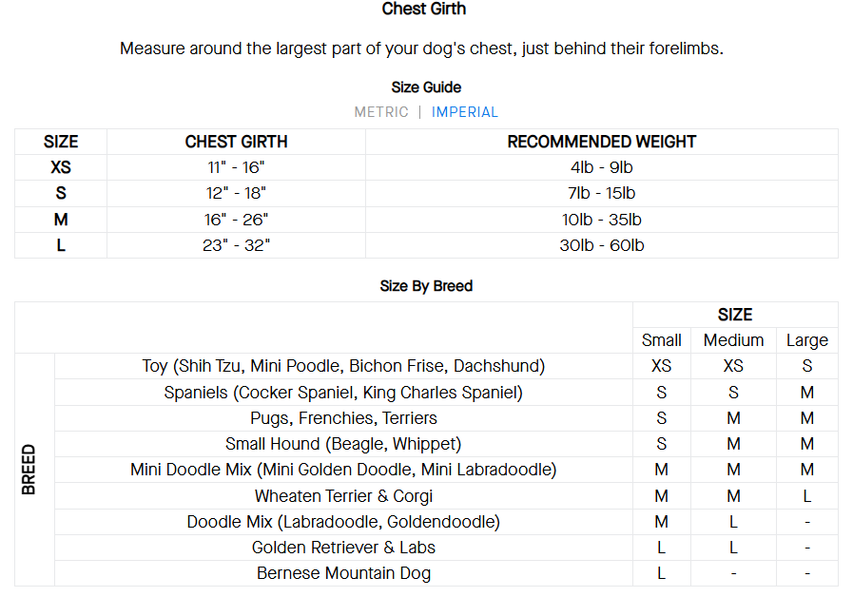Click the CHEST GIRTH column header
Screen dimensions: 853x616
[x=236, y=142]
